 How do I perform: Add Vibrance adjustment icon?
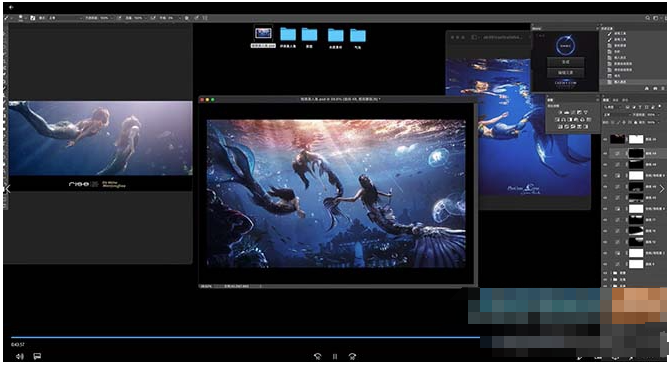(x=585, y=112)
